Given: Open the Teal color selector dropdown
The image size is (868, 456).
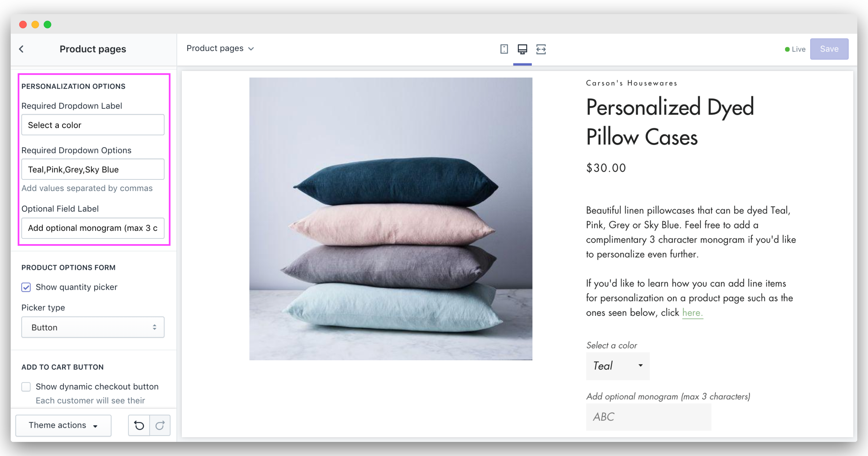Looking at the screenshot, I should coord(618,366).
